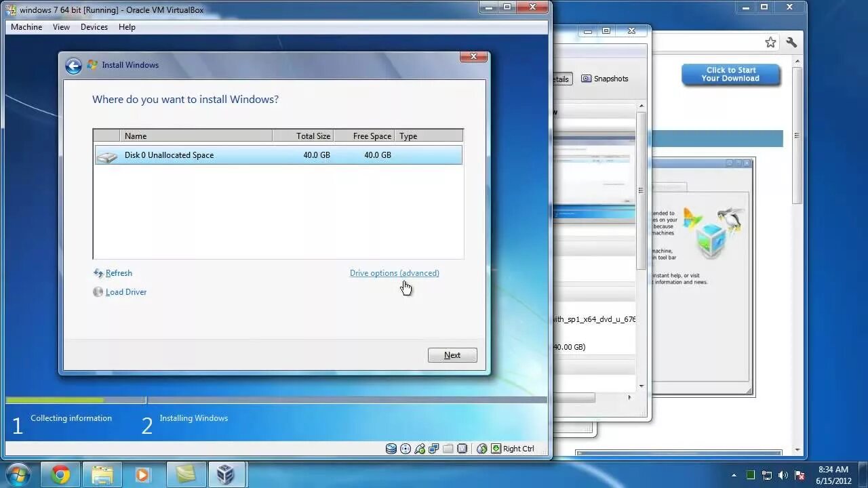Viewport: 868px width, 488px height.
Task: Click the Chrome page vertical scrollbar
Action: [797, 136]
